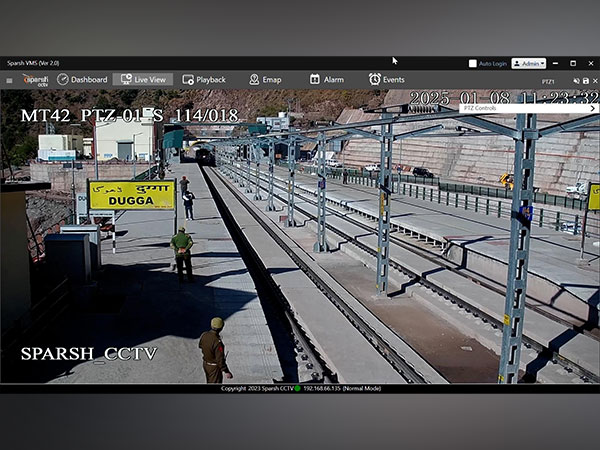Open the Admin user dropdown
Screen dimensions: 600x450
pyautogui.click(x=528, y=64)
